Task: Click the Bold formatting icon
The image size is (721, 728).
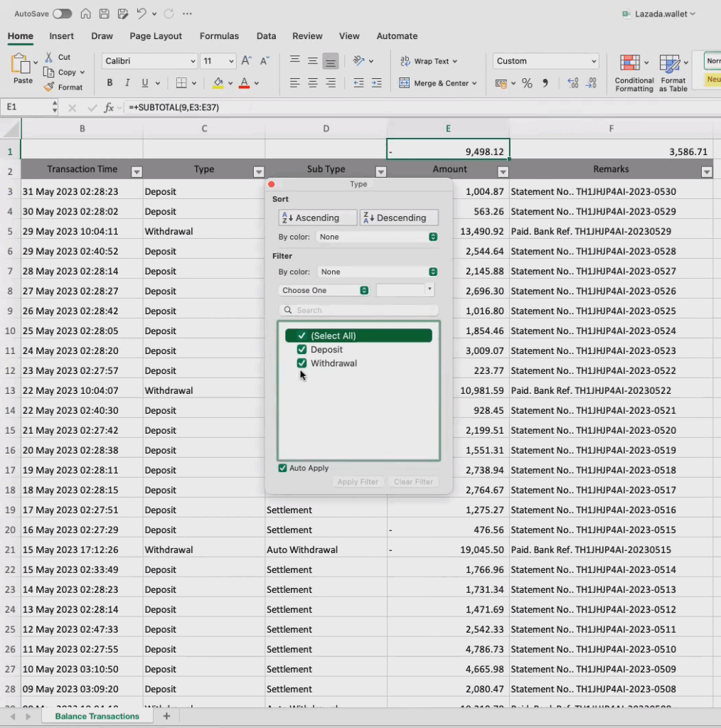Action: tap(110, 83)
